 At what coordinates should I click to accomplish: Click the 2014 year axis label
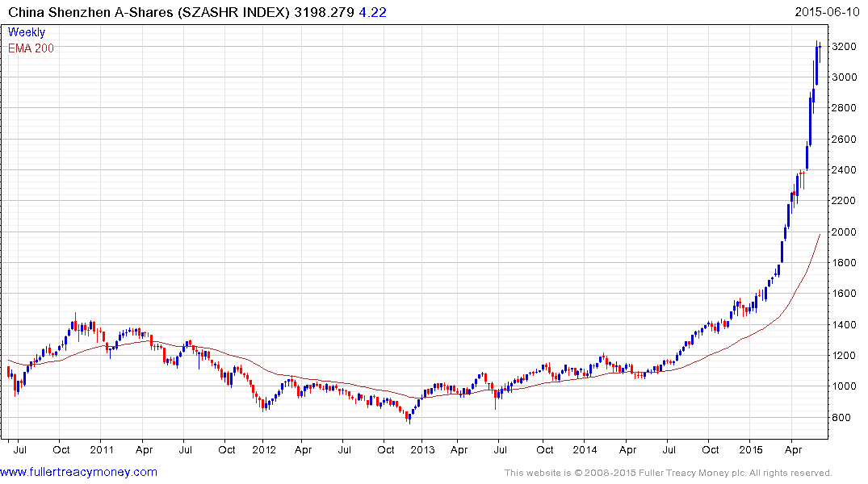coord(585,449)
